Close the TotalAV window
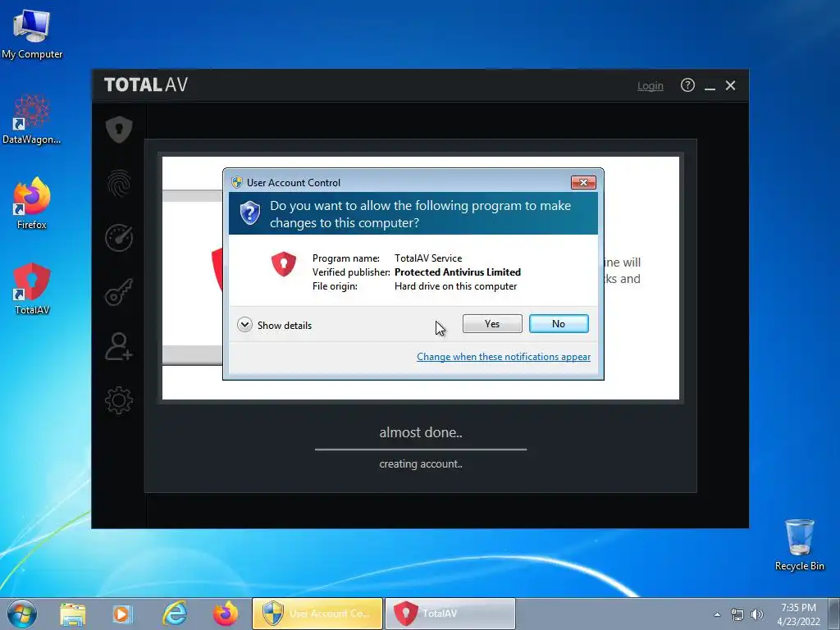840x630 pixels. click(730, 85)
